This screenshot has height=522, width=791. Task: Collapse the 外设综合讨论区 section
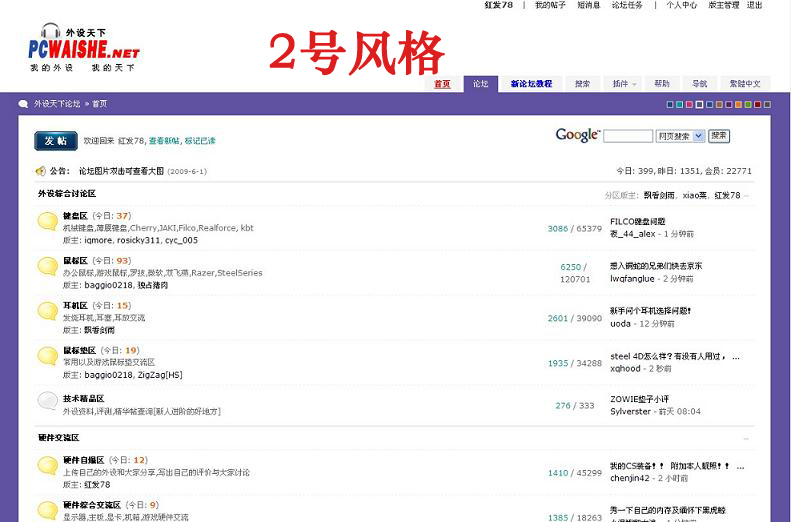click(746, 195)
